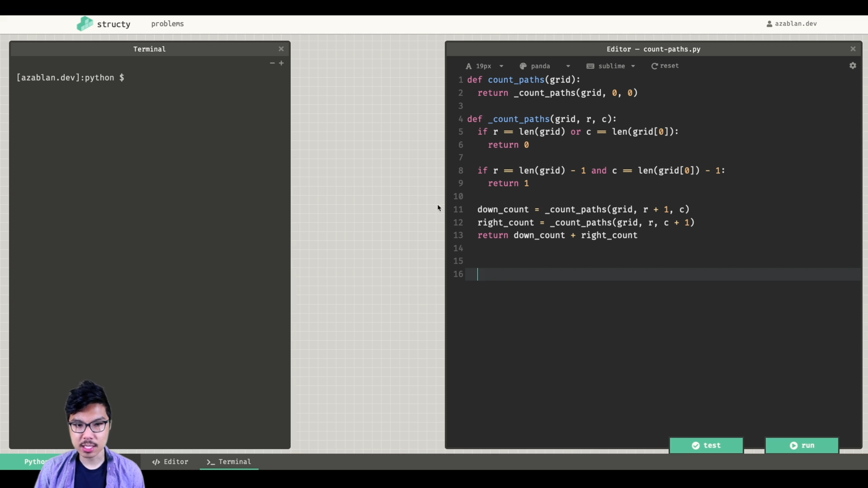Click the user account icon for azablan.dev

pyautogui.click(x=770, y=23)
